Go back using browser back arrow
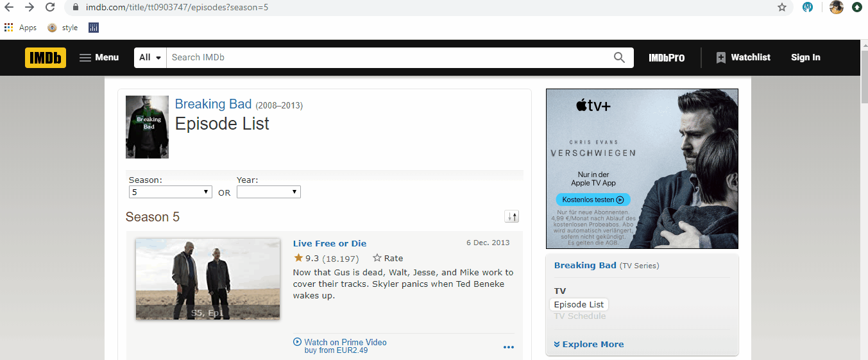This screenshot has width=868, height=360. pyautogui.click(x=9, y=7)
